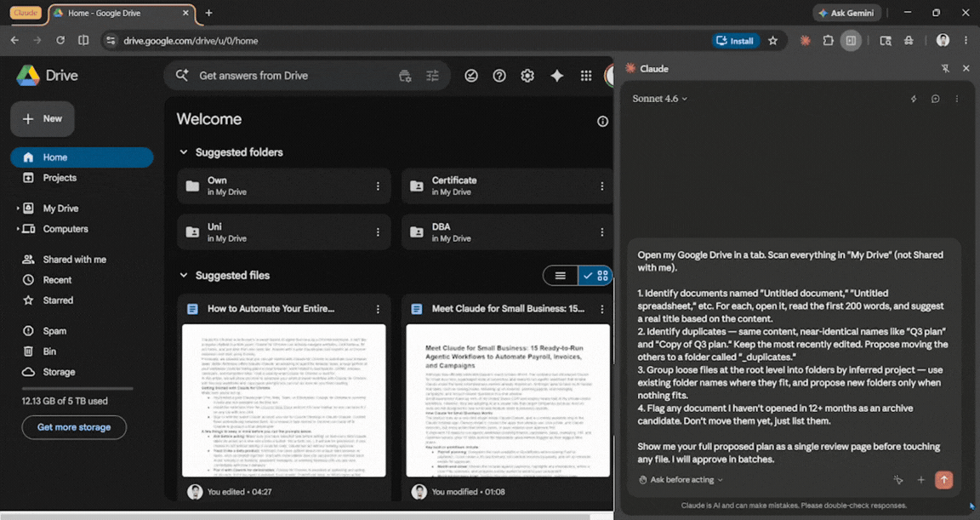The image size is (980, 520).
Task: Open the Uni folder
Action: click(x=284, y=231)
